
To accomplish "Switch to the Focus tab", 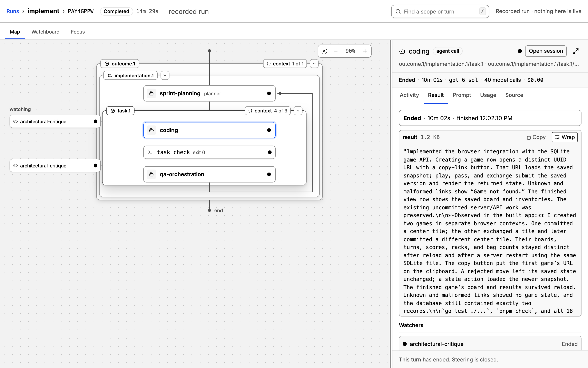I will 78,32.
